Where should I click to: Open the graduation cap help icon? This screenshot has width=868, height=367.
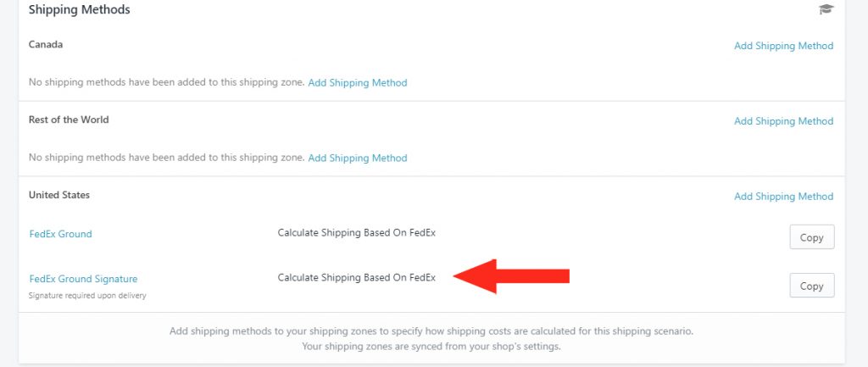click(x=826, y=8)
